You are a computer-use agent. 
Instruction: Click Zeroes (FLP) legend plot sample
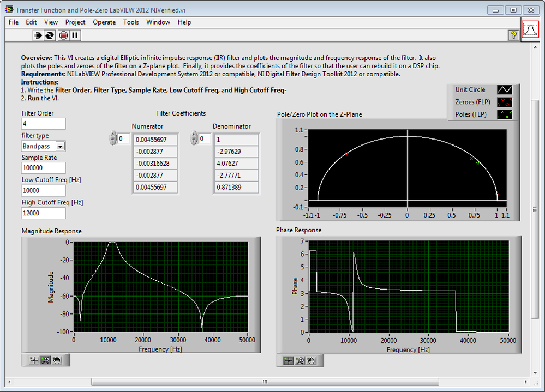click(x=504, y=102)
